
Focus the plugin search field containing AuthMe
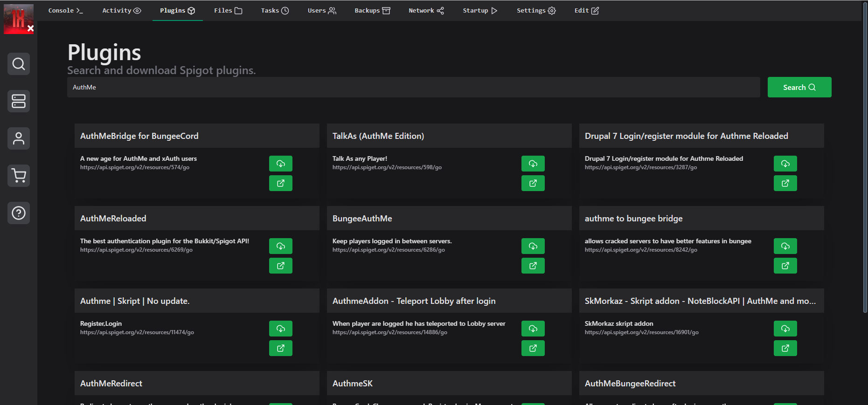[414, 87]
